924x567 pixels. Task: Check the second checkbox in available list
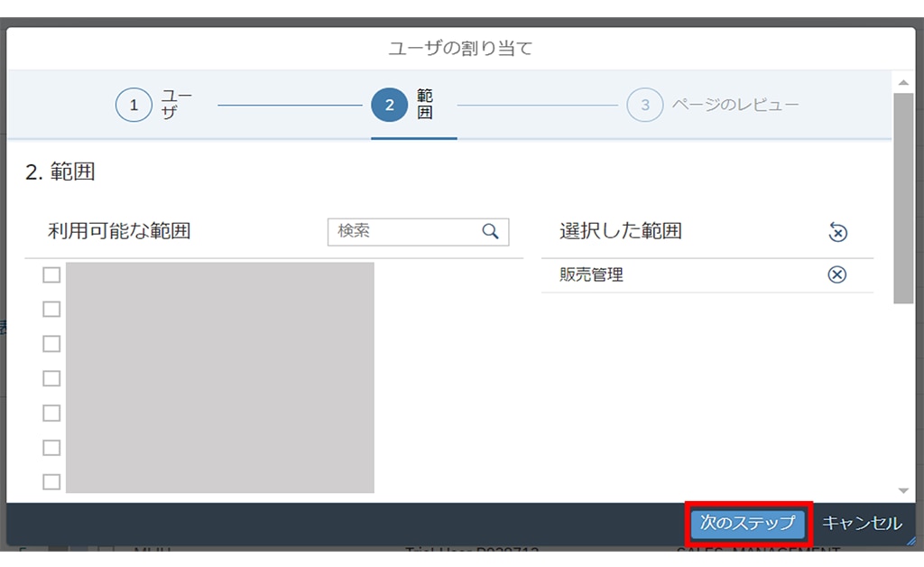(x=51, y=310)
